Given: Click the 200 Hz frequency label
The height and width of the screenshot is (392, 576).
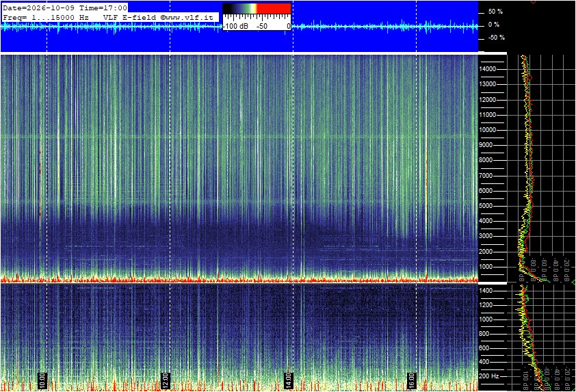Looking at the screenshot, I should [489, 376].
